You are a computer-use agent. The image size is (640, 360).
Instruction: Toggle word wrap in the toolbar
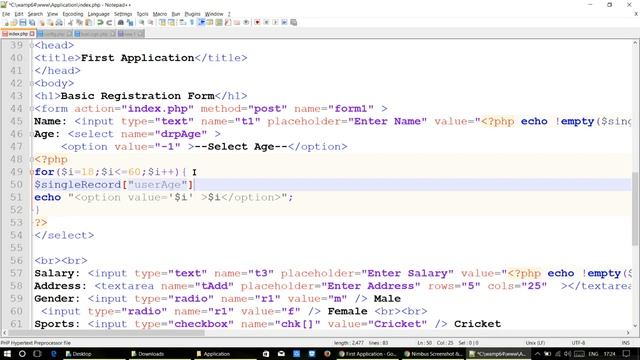(x=182, y=22)
